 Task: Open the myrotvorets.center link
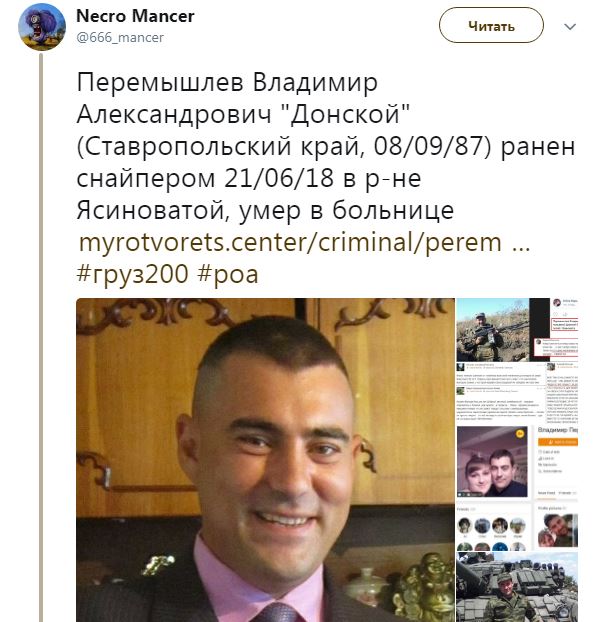[304, 242]
